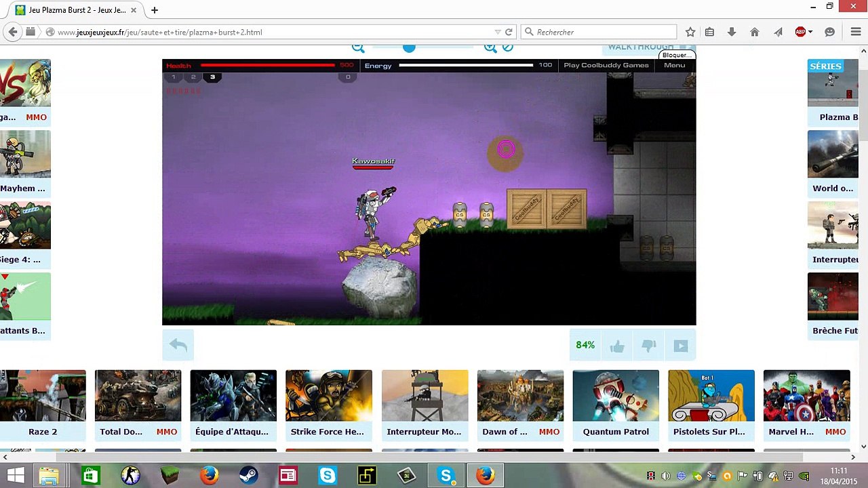Open the chat smiley icon in toolbar
The height and width of the screenshot is (488, 868).
tap(829, 32)
